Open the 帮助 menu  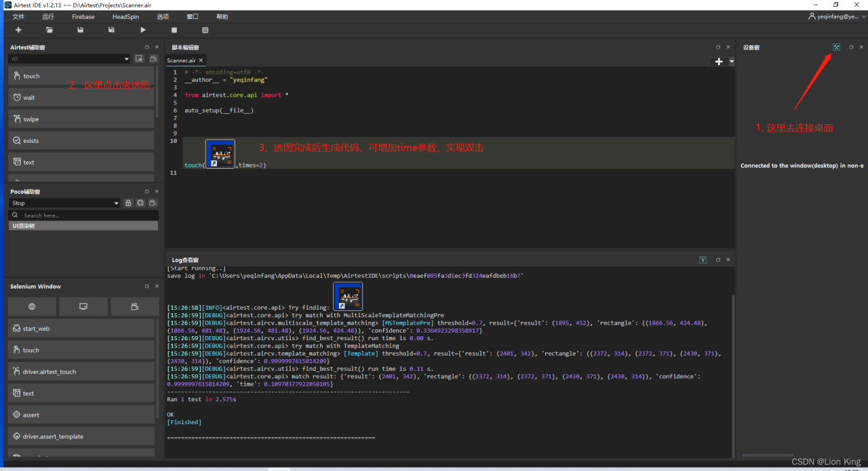pos(222,16)
